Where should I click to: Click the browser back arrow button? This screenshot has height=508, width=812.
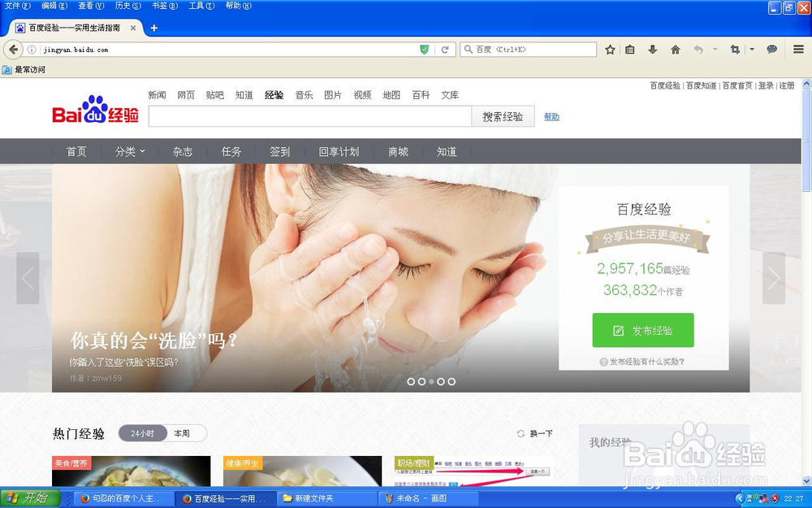tap(13, 50)
